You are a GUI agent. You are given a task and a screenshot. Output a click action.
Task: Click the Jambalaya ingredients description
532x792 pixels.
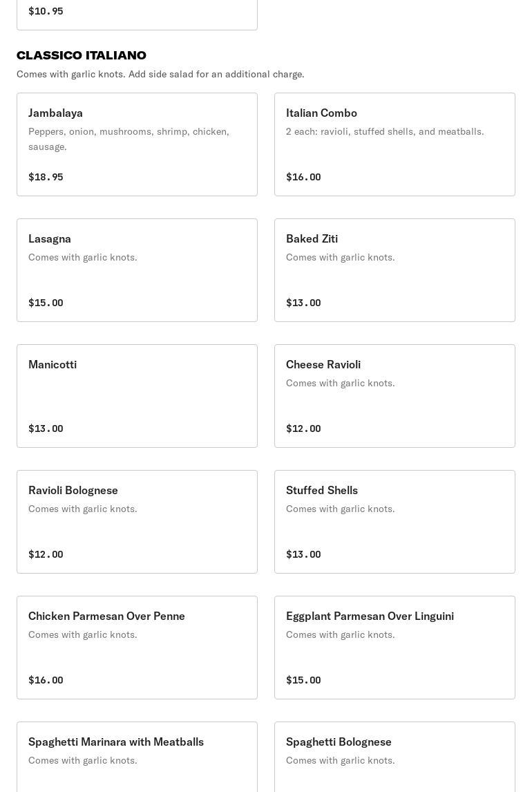129,138
